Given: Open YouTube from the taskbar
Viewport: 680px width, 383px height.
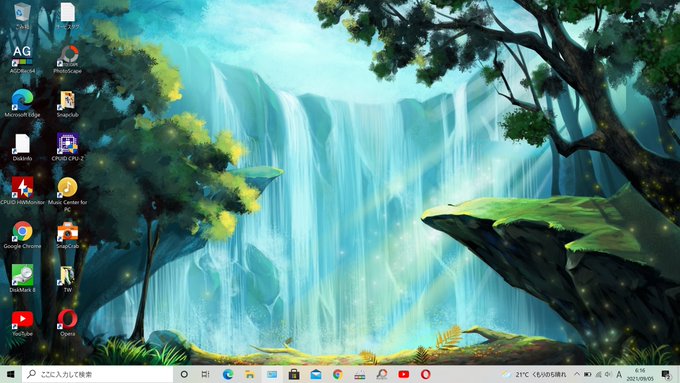Looking at the screenshot, I should tap(404, 374).
